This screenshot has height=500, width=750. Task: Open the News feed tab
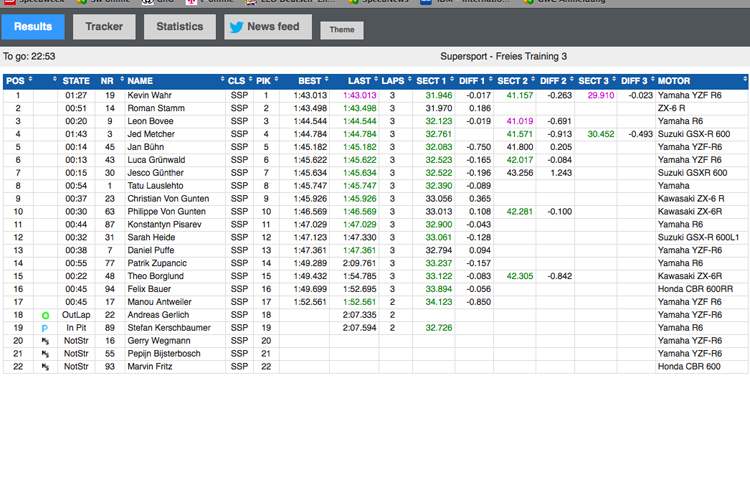(263, 27)
